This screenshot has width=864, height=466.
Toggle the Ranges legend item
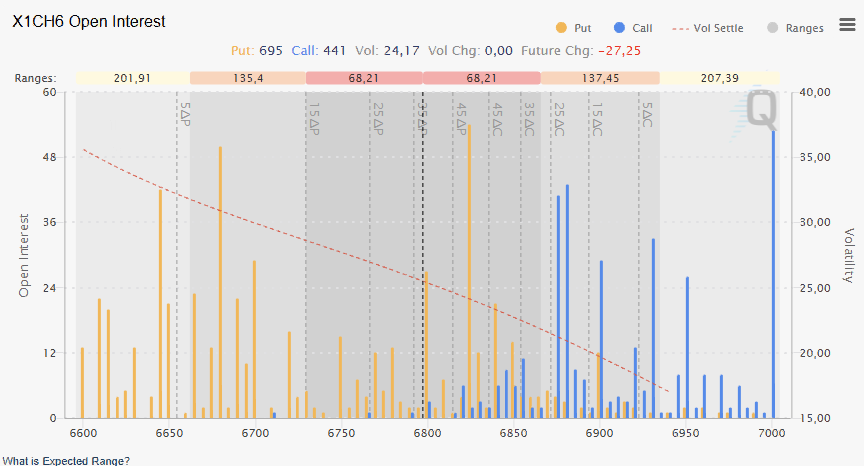click(x=795, y=28)
